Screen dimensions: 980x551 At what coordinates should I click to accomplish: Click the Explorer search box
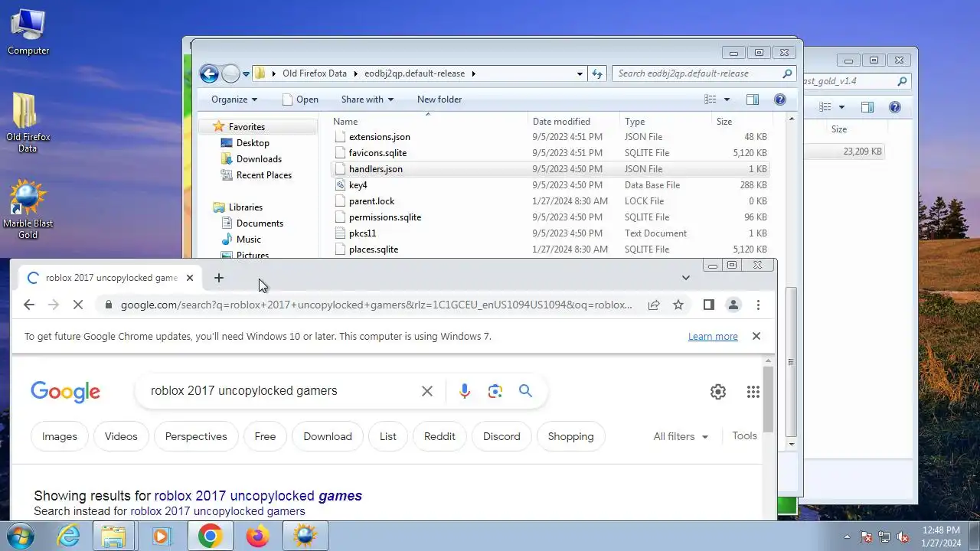pyautogui.click(x=704, y=73)
